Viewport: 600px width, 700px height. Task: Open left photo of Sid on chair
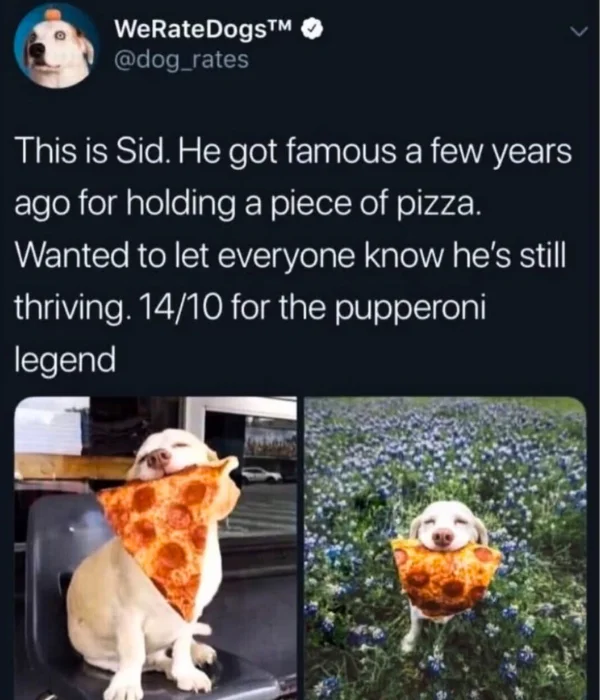click(x=155, y=548)
